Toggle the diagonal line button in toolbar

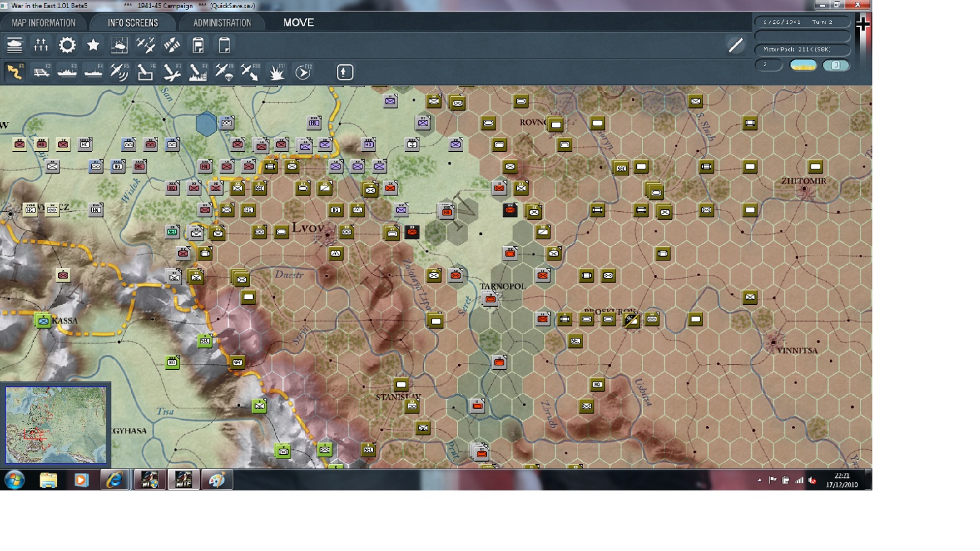736,45
